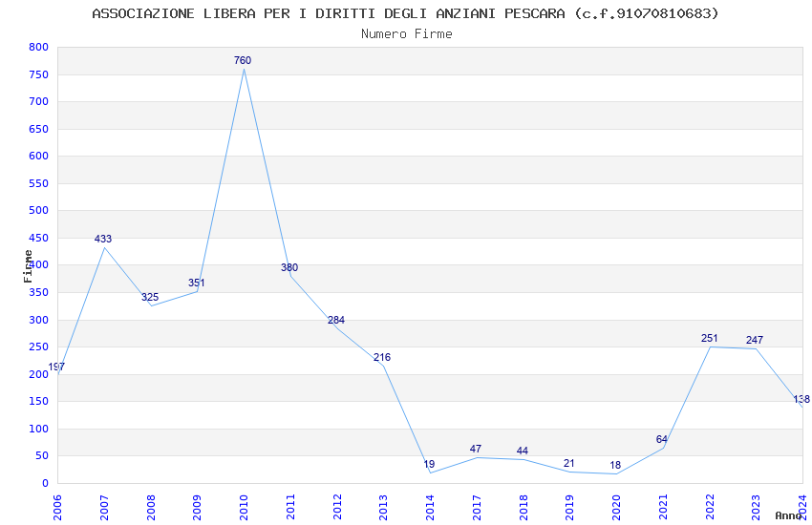The image size is (812, 525).
Task: Click the y-axis value 150
Action: 39,401
